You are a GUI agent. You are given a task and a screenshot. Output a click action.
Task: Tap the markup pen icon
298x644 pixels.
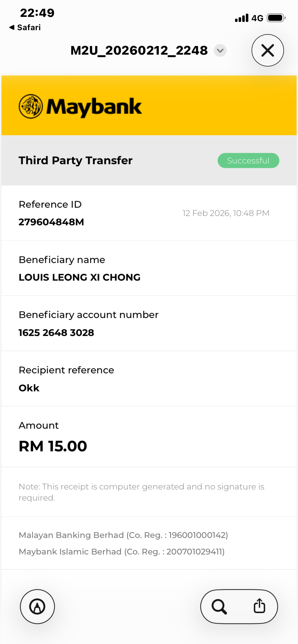coord(37,607)
